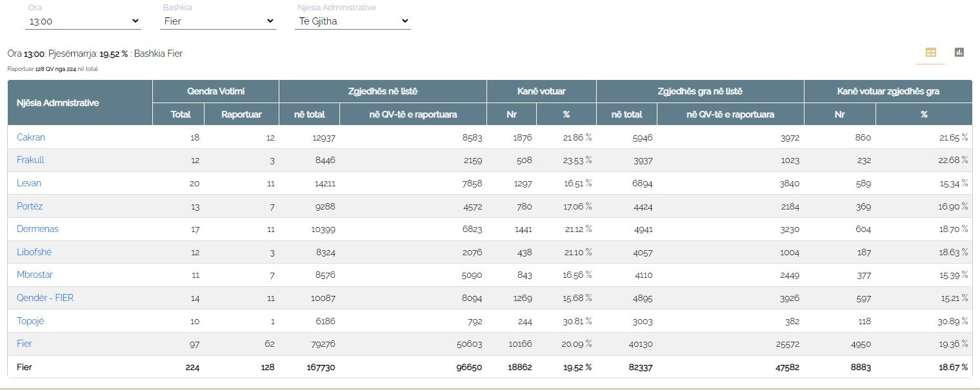Click Qendër - FIER turnout 15.68 %
Viewport: 980px width, 390px height.
tap(577, 298)
